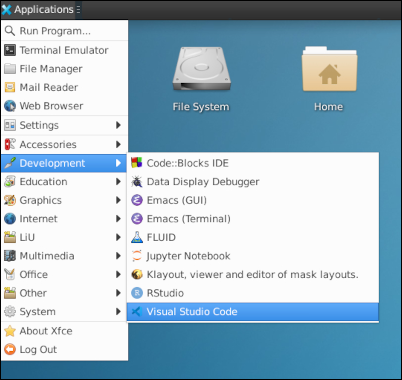The width and height of the screenshot is (402, 380).
Task: Click the 'Home' desktop label
Action: click(x=329, y=107)
